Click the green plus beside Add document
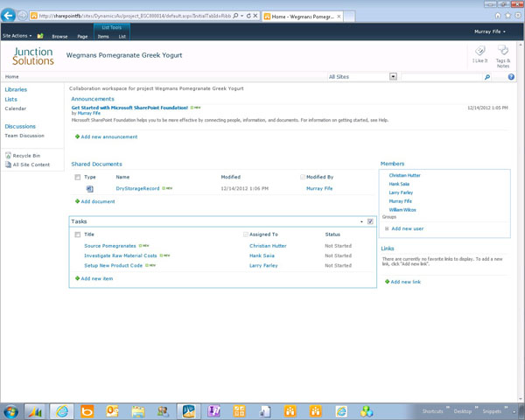This screenshot has width=525, height=420. (x=77, y=201)
